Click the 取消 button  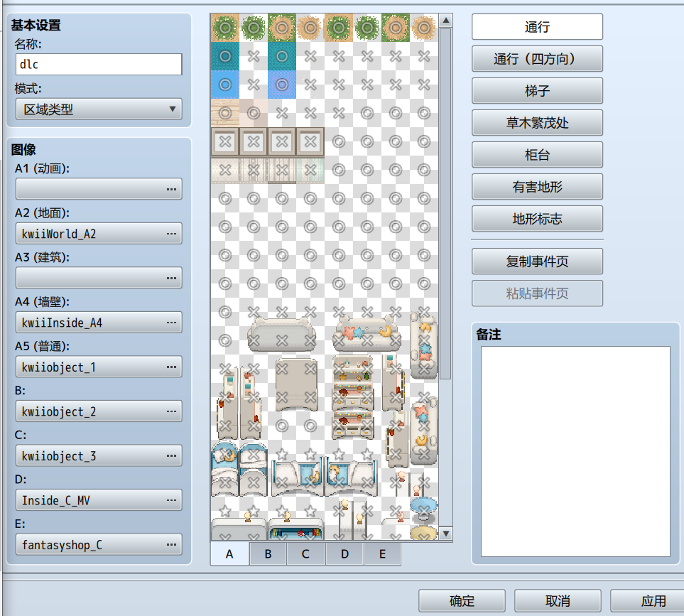pos(558,601)
